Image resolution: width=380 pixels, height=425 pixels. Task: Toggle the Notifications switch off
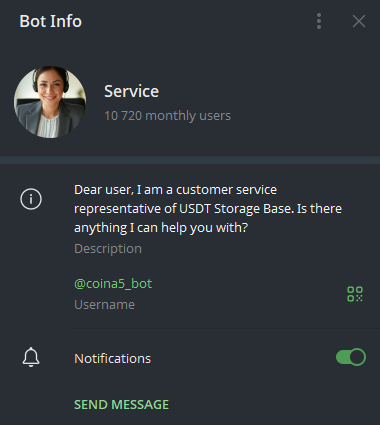click(x=351, y=357)
